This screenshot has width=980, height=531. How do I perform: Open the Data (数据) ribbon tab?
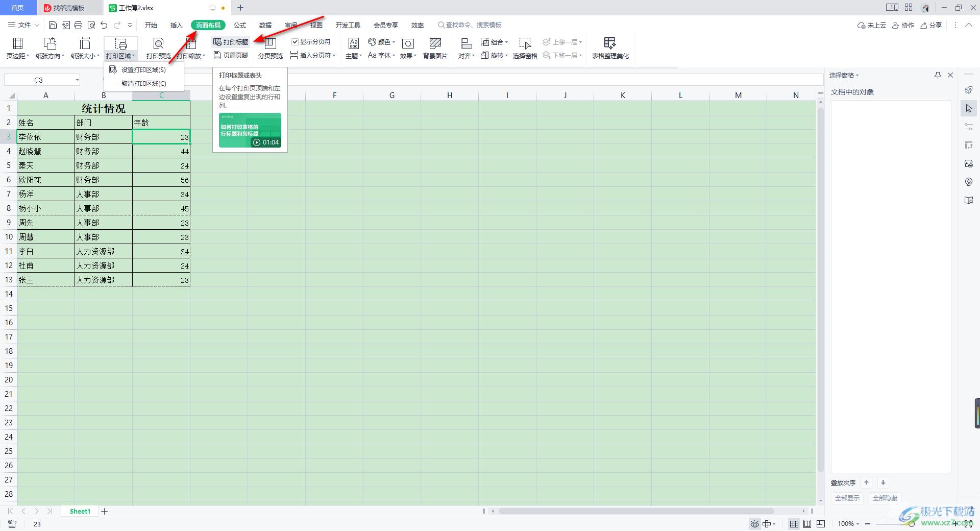click(265, 25)
